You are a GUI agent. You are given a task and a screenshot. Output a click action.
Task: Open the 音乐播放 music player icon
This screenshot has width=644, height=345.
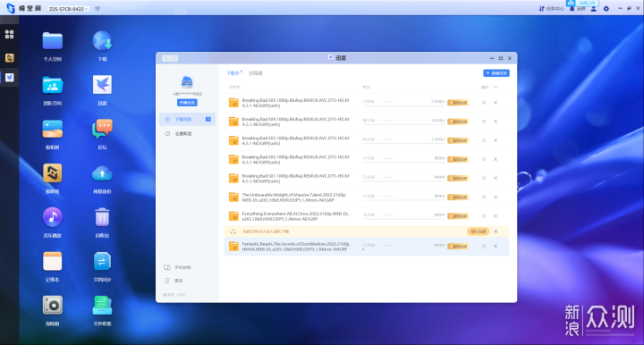coord(53,217)
